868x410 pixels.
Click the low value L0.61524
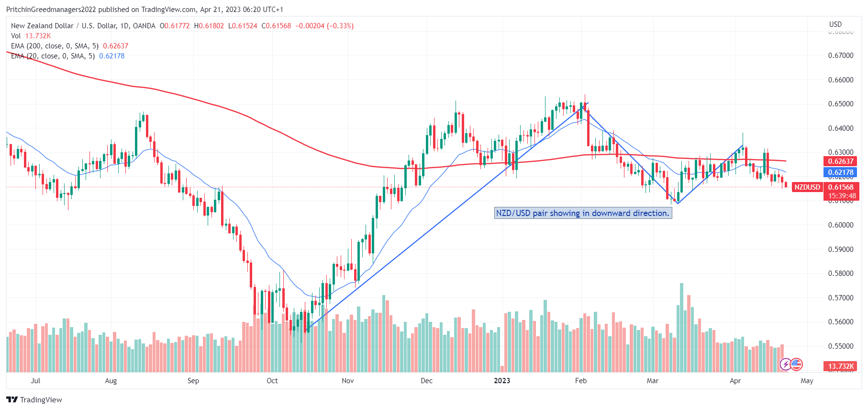tap(243, 26)
